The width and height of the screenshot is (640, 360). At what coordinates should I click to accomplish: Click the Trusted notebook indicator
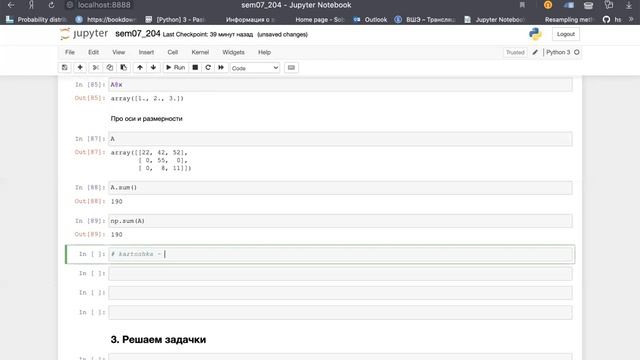coord(515,52)
